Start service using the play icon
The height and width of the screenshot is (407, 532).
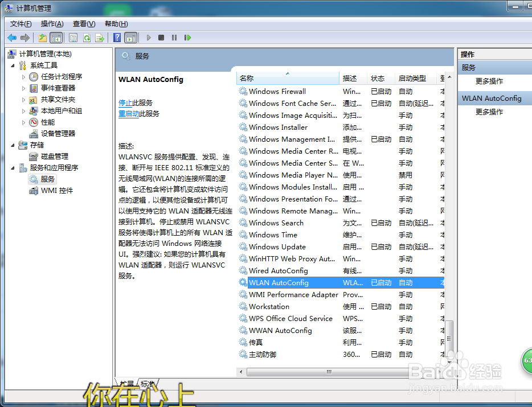[149, 38]
